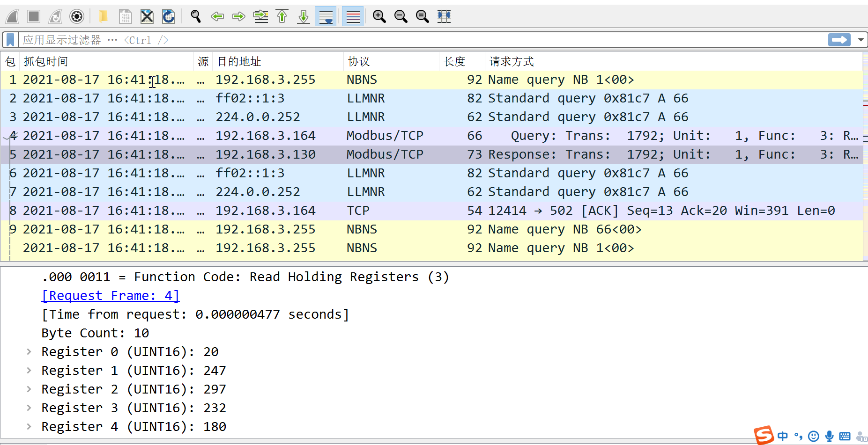Click the 192.168.3.130 destination cell
This screenshot has width=868, height=445.
tap(266, 154)
